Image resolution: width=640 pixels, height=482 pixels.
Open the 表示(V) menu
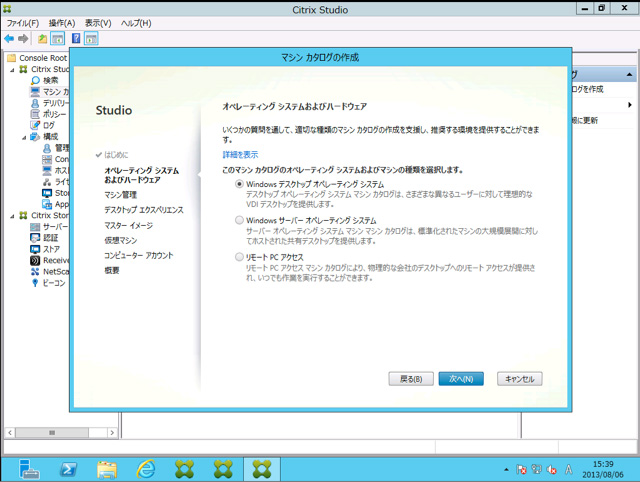[98, 23]
